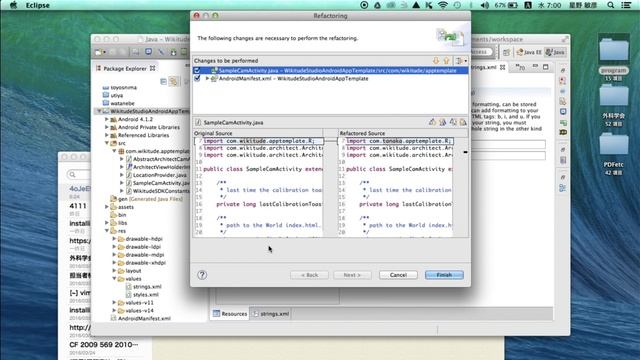Select SampleCamActivity.java in Package Explorer
The image size is (640, 360).
coord(161,183)
